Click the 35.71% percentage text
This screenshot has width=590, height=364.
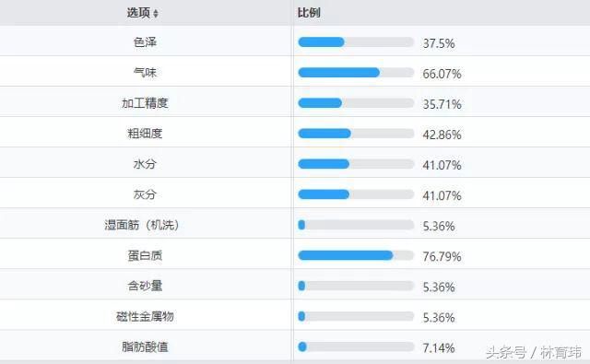tap(442, 104)
